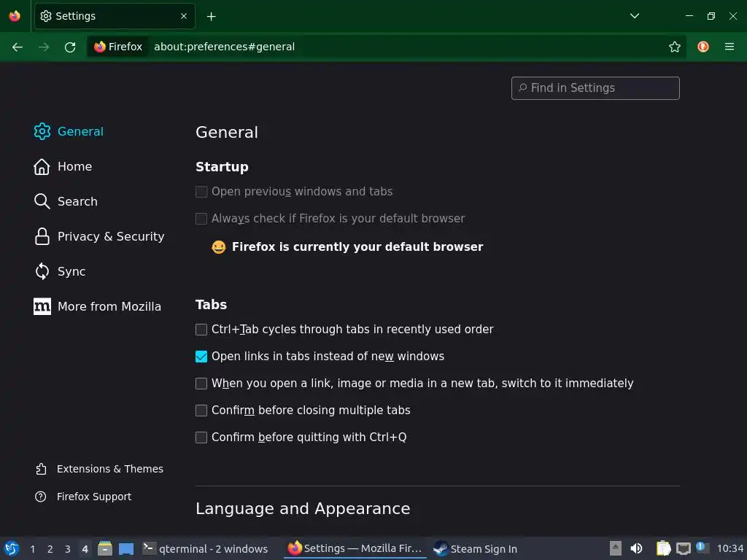Open the DuckDuckGo extension icon
This screenshot has width=747, height=560.
pyautogui.click(x=703, y=47)
